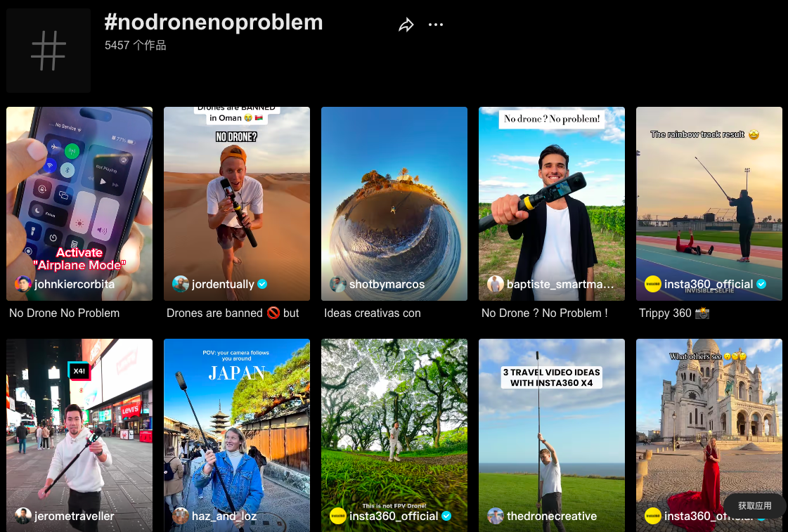
Task: Click insta360_official avatar on rainbow track video
Action: coord(653,284)
